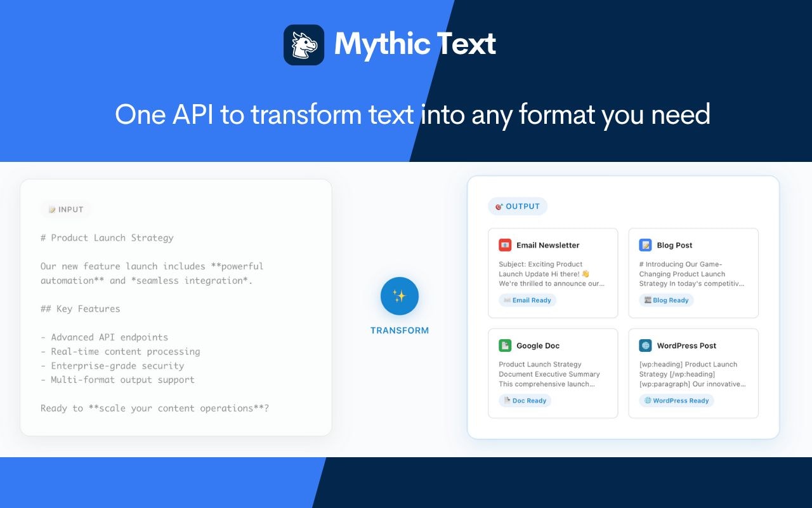Click the target icon in OUTPUT badge
The height and width of the screenshot is (508, 812).
pos(499,206)
